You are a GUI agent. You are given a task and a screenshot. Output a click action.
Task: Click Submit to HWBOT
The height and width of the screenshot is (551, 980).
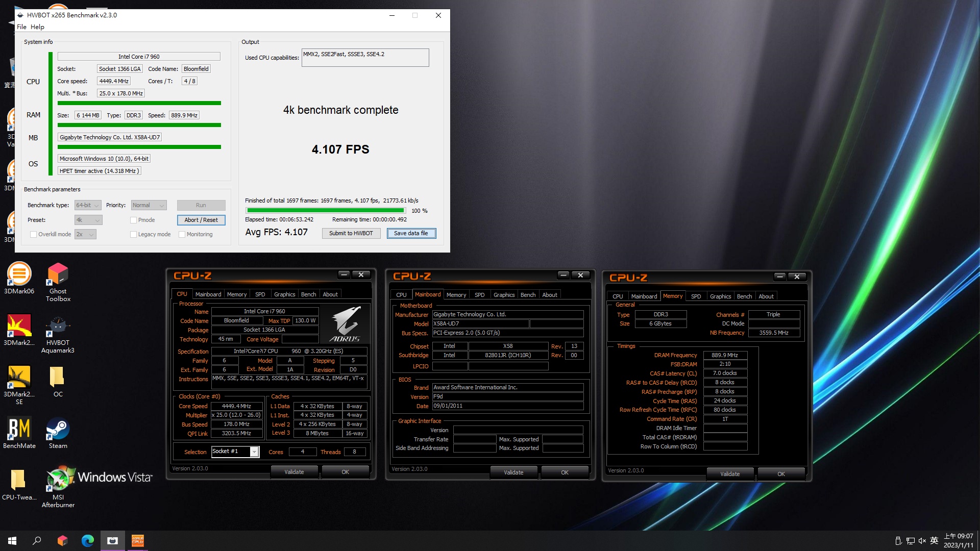point(351,233)
